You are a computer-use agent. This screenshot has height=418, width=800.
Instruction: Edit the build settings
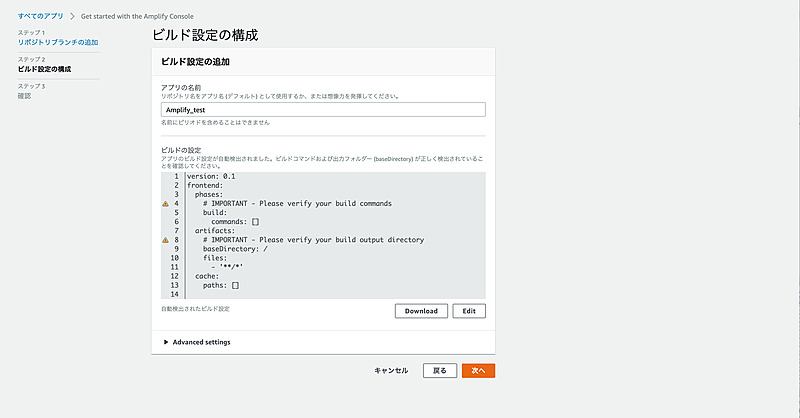pyautogui.click(x=469, y=311)
